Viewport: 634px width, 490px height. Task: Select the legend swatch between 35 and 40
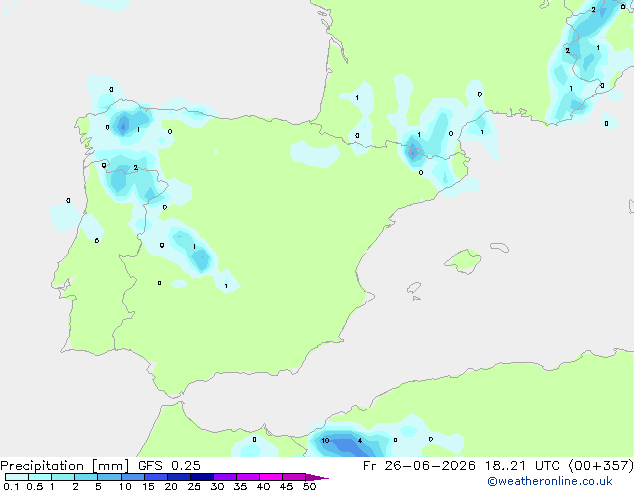248,477
